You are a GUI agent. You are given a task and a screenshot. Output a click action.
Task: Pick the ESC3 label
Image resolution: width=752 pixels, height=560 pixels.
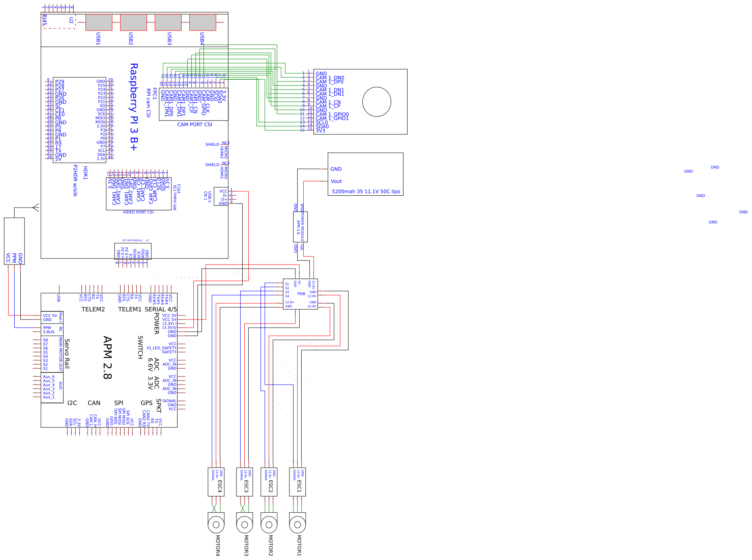coord(246,486)
